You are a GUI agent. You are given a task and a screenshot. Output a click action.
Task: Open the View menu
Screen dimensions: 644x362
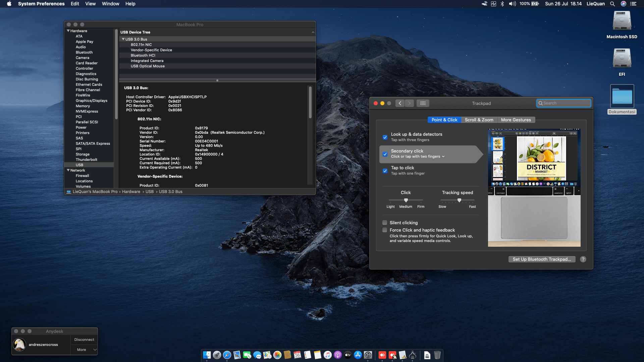coord(90,4)
